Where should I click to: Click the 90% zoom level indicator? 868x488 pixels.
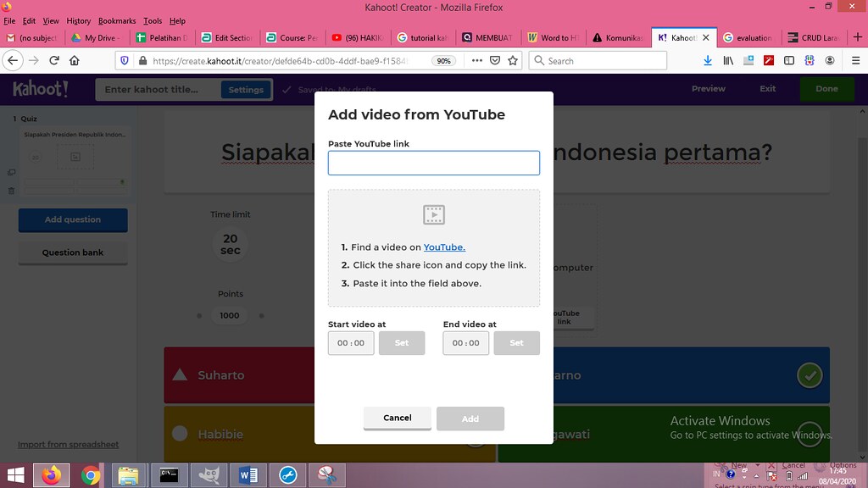[443, 61]
